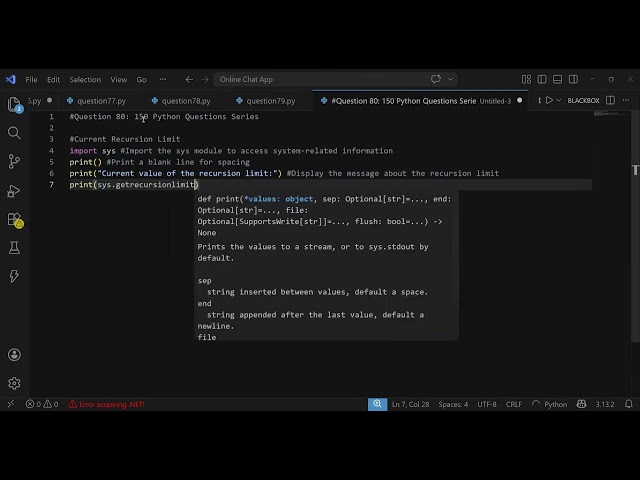This screenshot has height=480, width=640.
Task: Click the VS Code logo icon
Action: 11,79
